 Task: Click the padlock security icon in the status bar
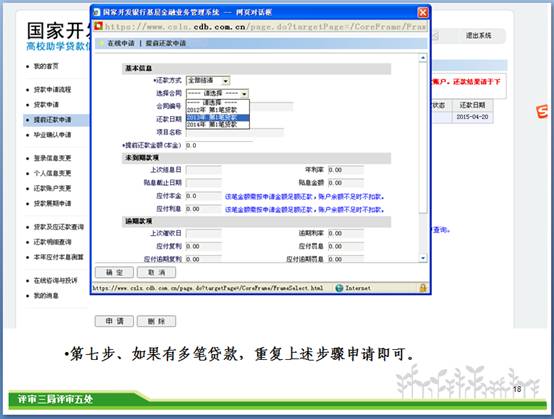pos(423,288)
